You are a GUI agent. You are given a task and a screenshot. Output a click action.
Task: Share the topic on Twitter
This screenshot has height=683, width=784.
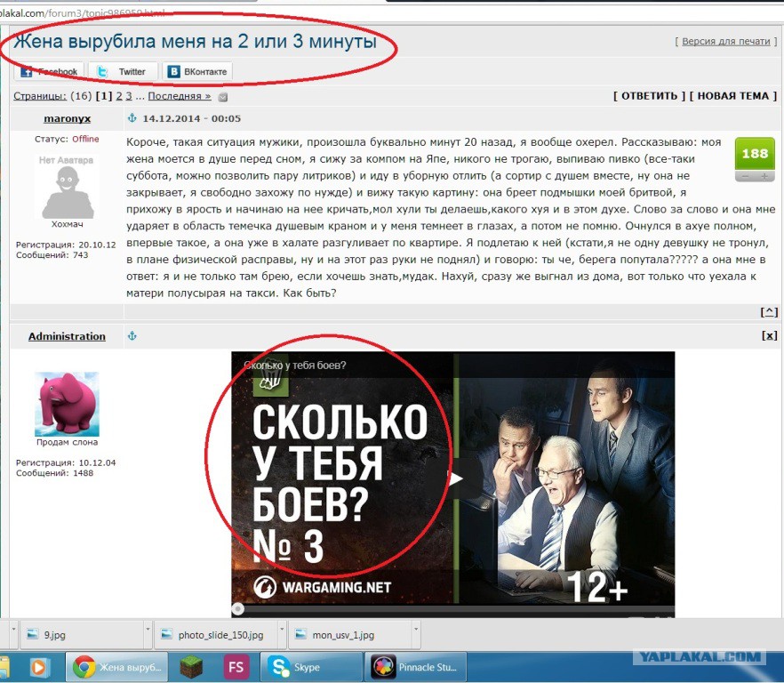click(123, 71)
